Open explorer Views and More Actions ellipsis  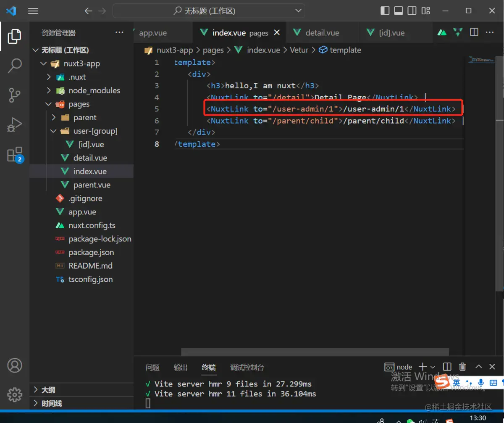point(119,32)
